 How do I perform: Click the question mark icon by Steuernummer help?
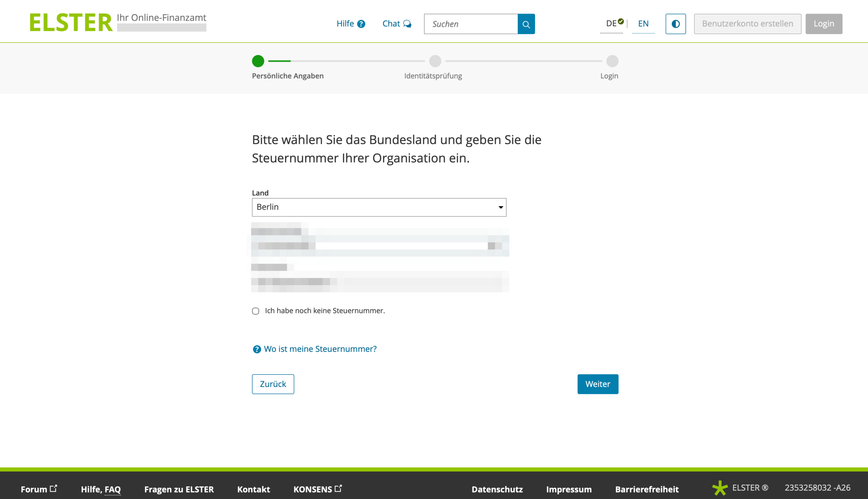tap(257, 349)
